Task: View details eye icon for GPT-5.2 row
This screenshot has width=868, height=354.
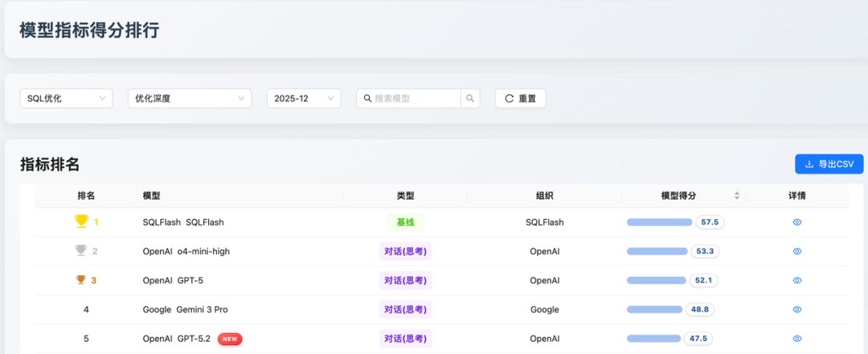Action: 797,339
